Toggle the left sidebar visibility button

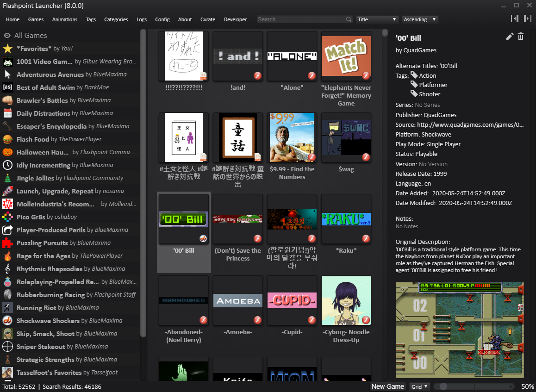coord(514,19)
